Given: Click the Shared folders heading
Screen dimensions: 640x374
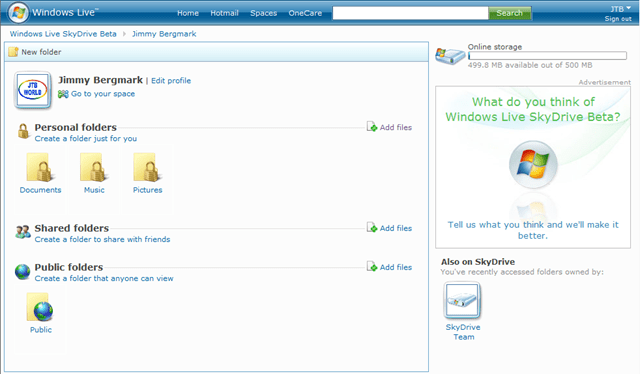Looking at the screenshot, I should pyautogui.click(x=71, y=228).
